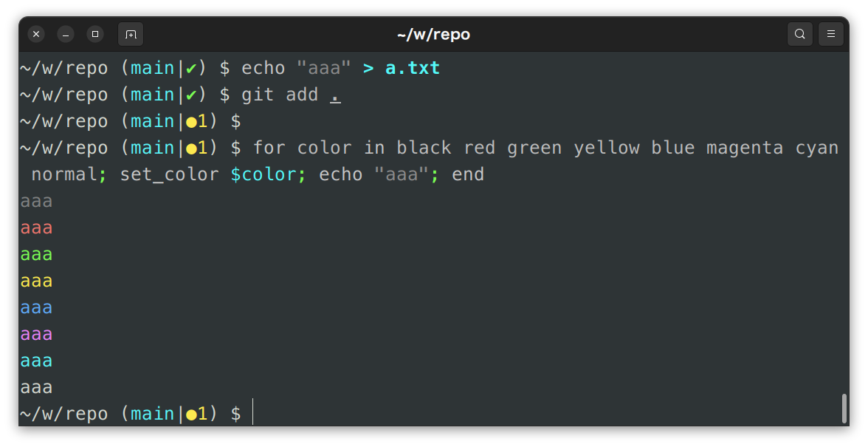Click the cyan "aaa" output line
This screenshot has height=447, width=868.
click(x=36, y=361)
